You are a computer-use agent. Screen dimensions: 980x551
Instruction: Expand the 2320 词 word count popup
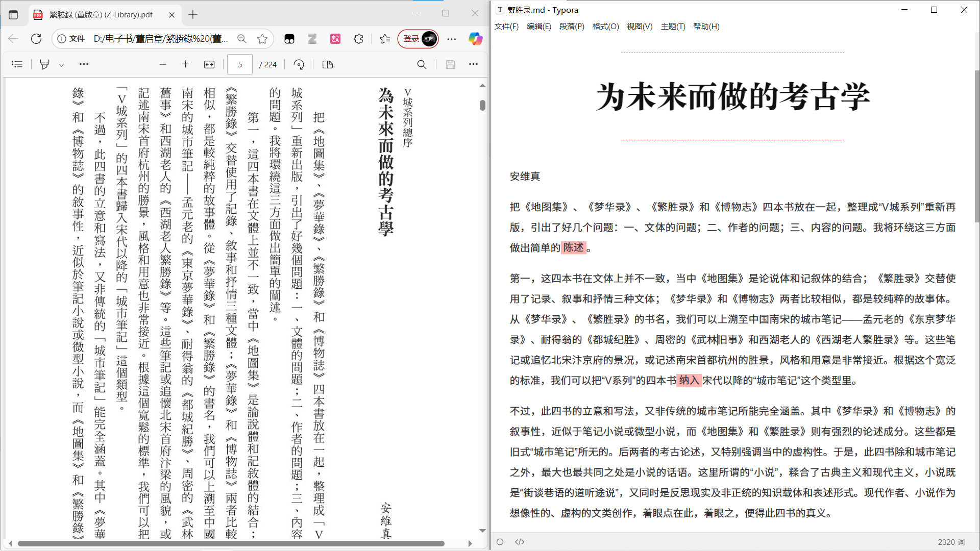click(951, 542)
